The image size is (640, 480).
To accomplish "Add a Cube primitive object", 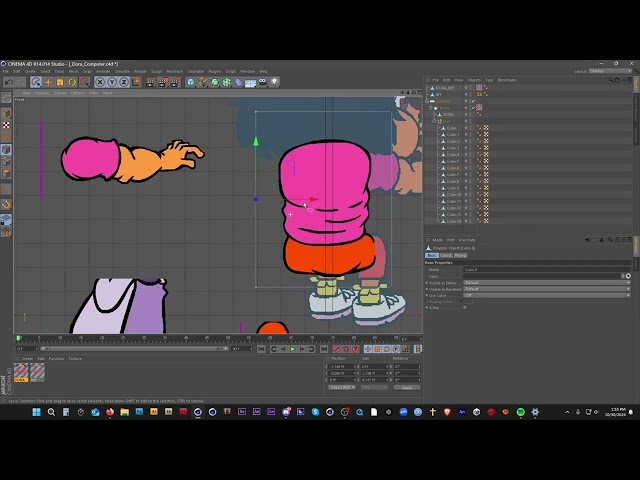I will point(191,82).
